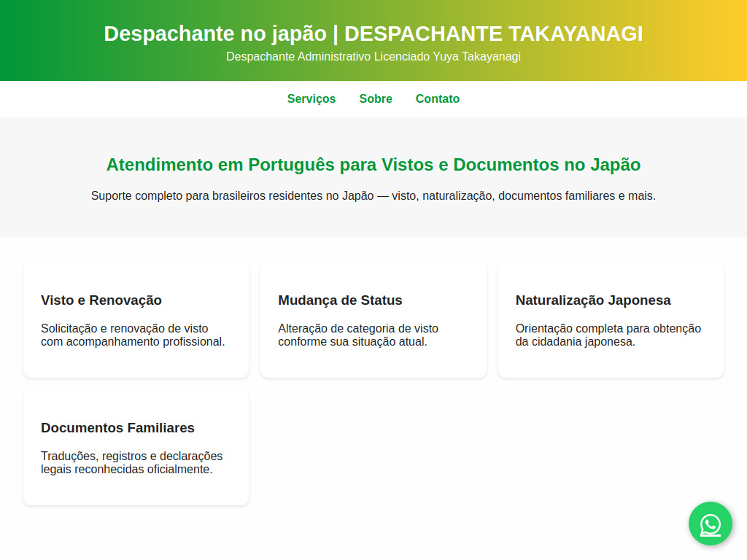Click the phrase legais reconhecidas oficialmente
The width and height of the screenshot is (747, 560).
tap(126, 470)
